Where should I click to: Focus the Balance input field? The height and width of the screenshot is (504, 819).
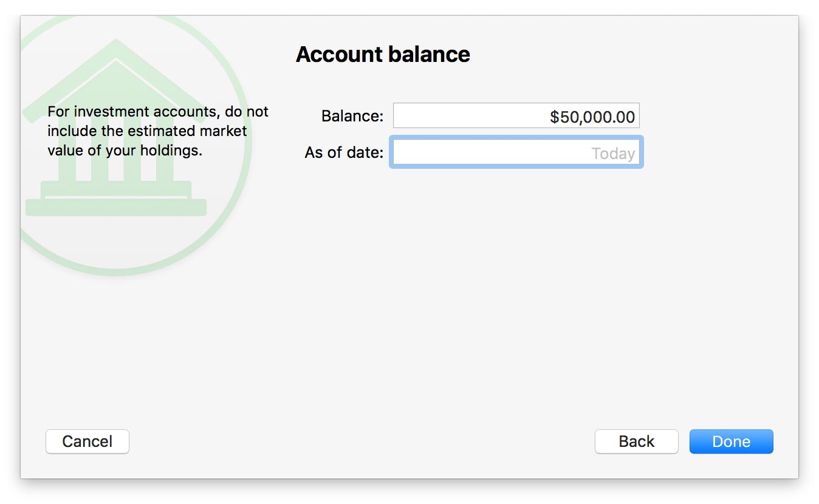pos(516,116)
